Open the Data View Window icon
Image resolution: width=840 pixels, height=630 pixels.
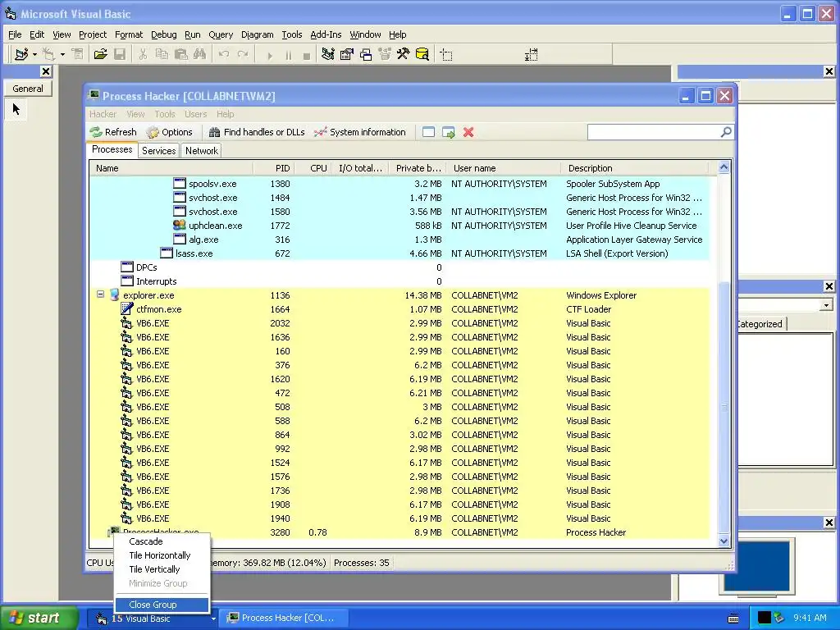[x=422, y=54]
